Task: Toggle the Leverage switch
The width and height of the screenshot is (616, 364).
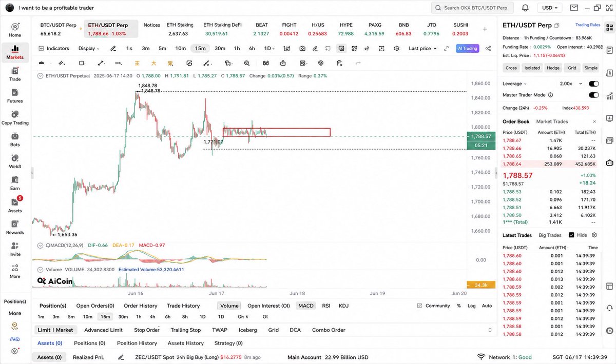Action: click(x=594, y=84)
